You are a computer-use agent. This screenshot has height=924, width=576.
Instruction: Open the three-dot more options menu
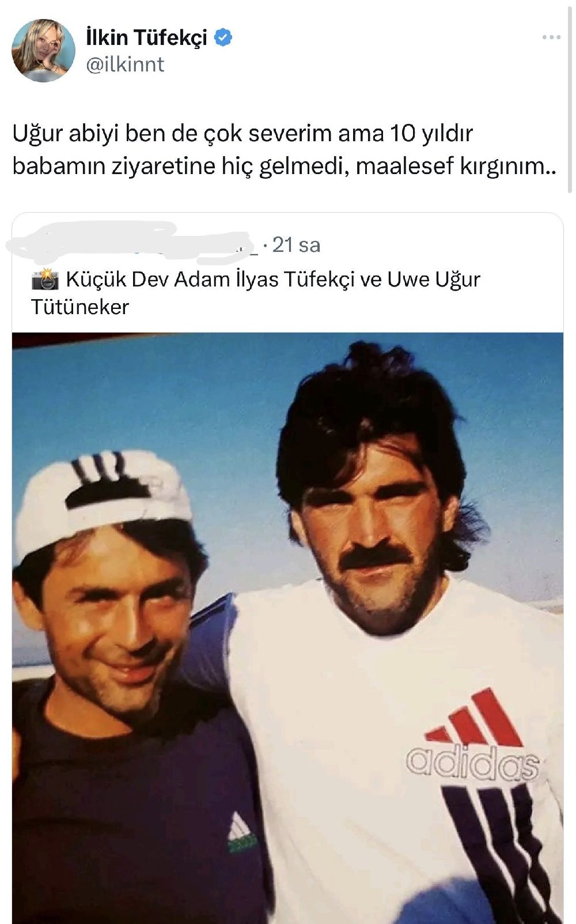coord(551,37)
